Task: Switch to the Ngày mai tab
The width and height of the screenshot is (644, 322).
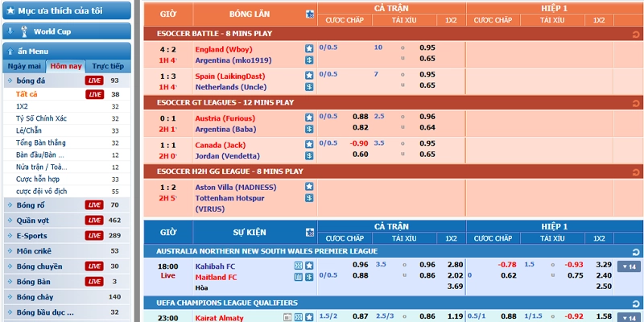Action: point(24,66)
